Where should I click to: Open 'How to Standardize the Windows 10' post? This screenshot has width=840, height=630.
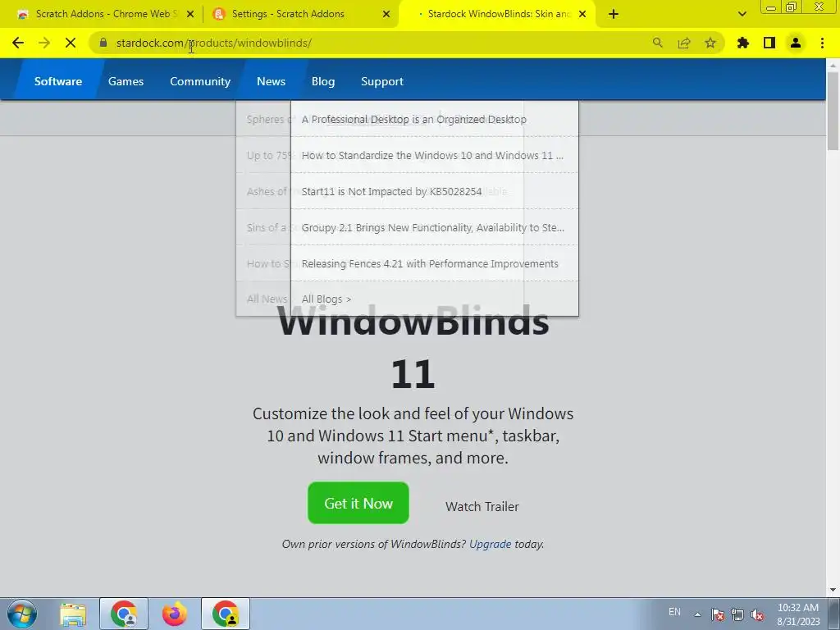432,155
